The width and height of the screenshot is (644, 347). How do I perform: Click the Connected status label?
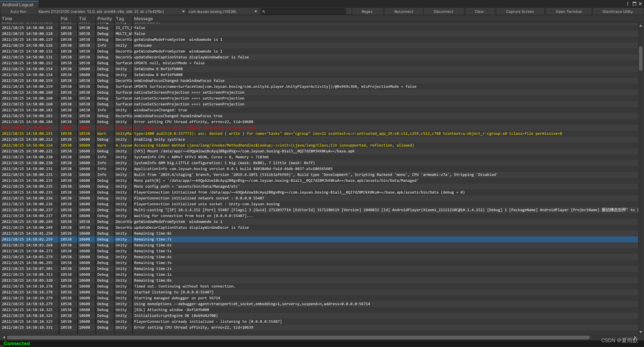click(x=17, y=344)
